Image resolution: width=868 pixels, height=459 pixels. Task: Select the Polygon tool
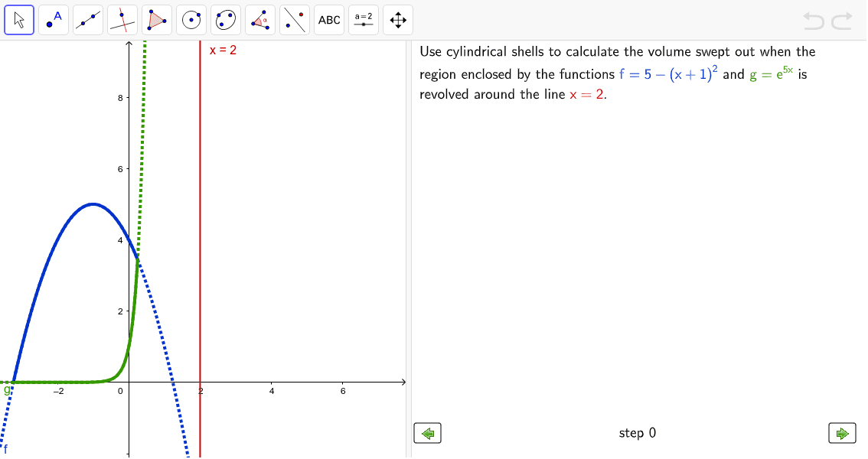(157, 19)
